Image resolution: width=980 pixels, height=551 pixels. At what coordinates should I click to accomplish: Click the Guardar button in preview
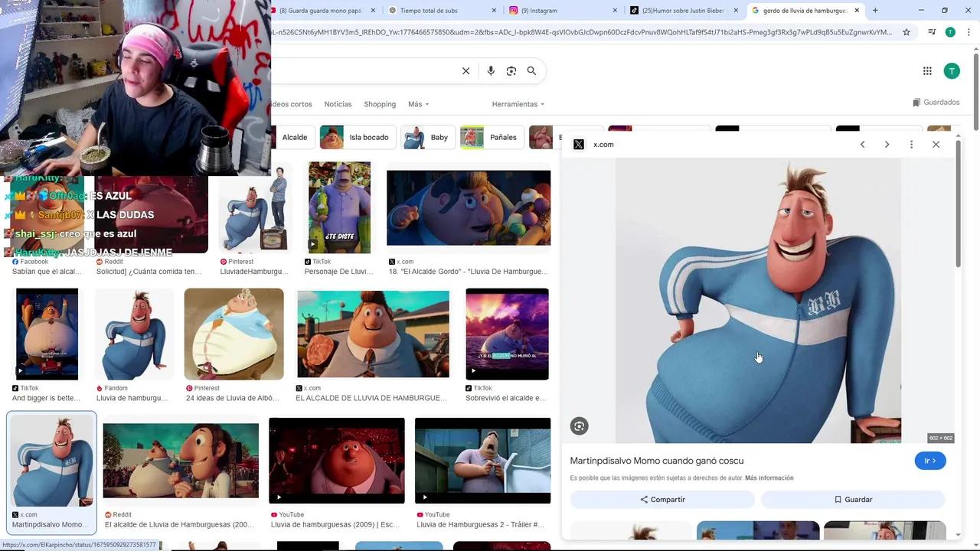(853, 500)
